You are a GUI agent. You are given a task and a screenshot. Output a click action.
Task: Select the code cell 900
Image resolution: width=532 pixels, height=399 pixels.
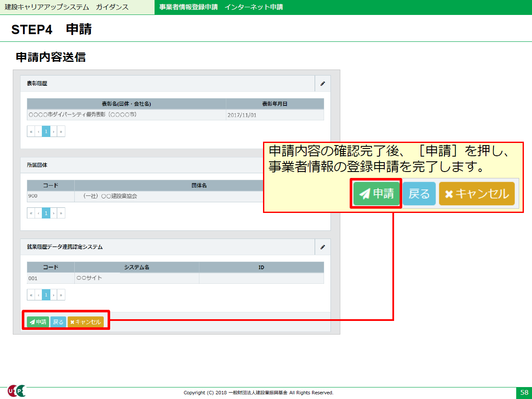pos(51,196)
